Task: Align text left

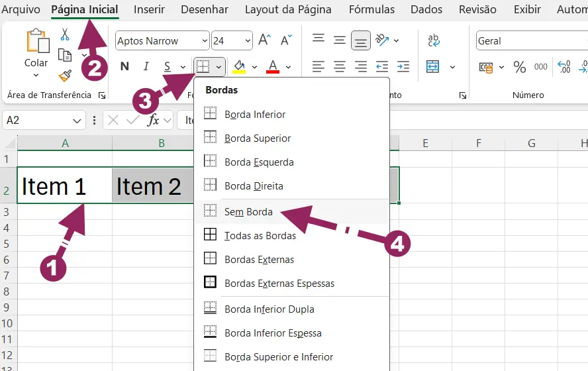Action: (318, 67)
